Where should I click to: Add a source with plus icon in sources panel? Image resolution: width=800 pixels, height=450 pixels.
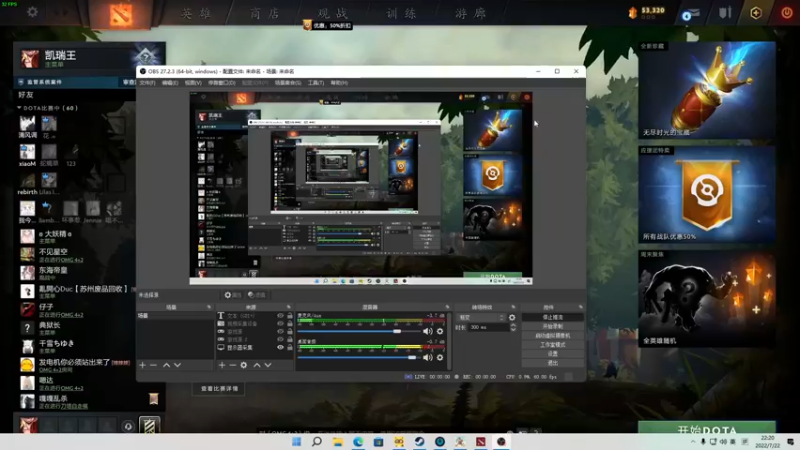click(x=222, y=365)
